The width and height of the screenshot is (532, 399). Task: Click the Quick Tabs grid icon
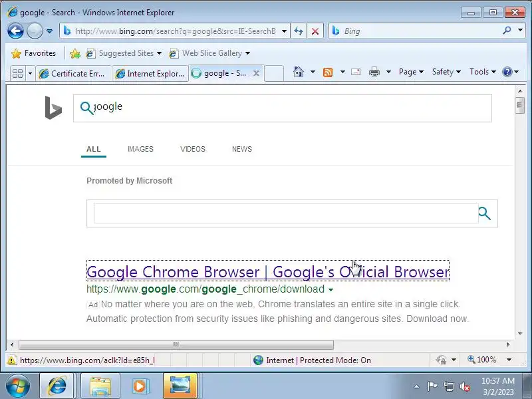[x=17, y=73]
